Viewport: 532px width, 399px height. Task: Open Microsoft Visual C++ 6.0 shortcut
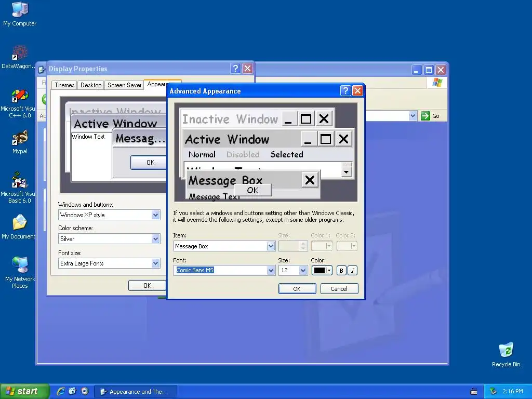[19, 103]
